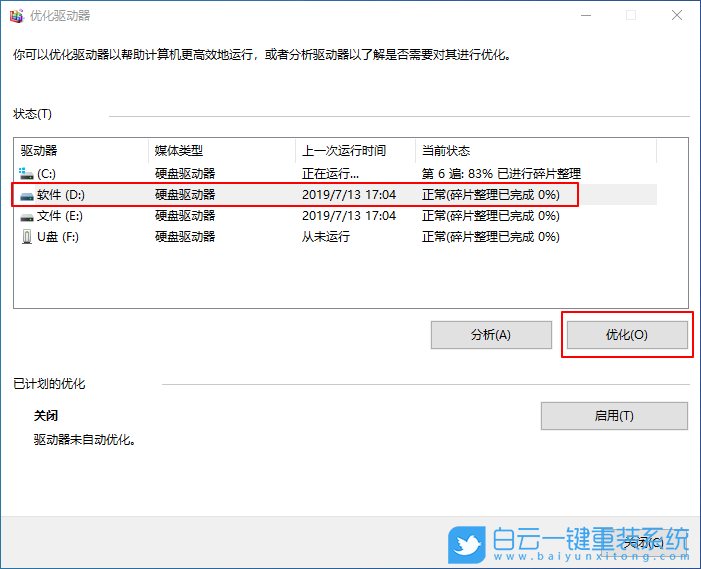Click the bold 关闭 schedule status text

click(x=46, y=416)
